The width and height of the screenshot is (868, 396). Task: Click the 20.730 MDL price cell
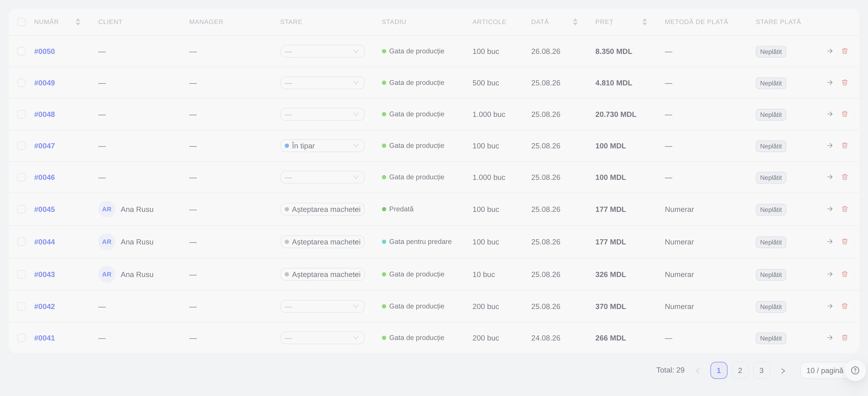[x=616, y=114]
